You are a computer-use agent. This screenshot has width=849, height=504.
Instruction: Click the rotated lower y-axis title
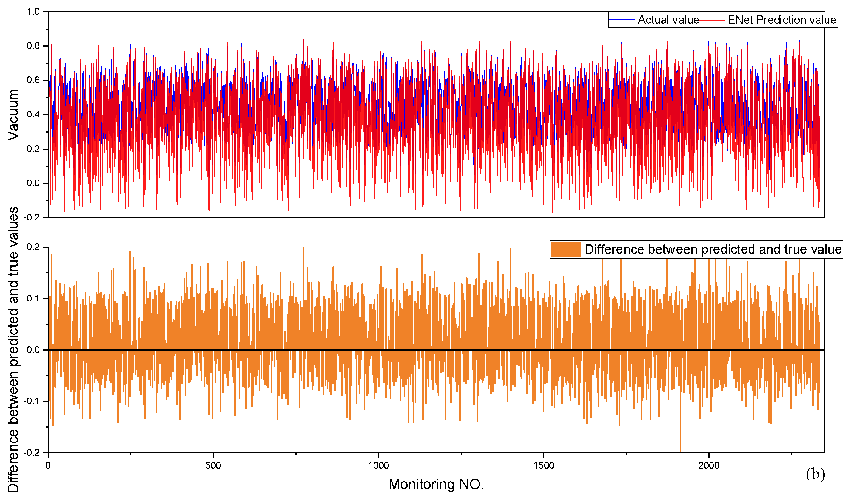click(13, 350)
